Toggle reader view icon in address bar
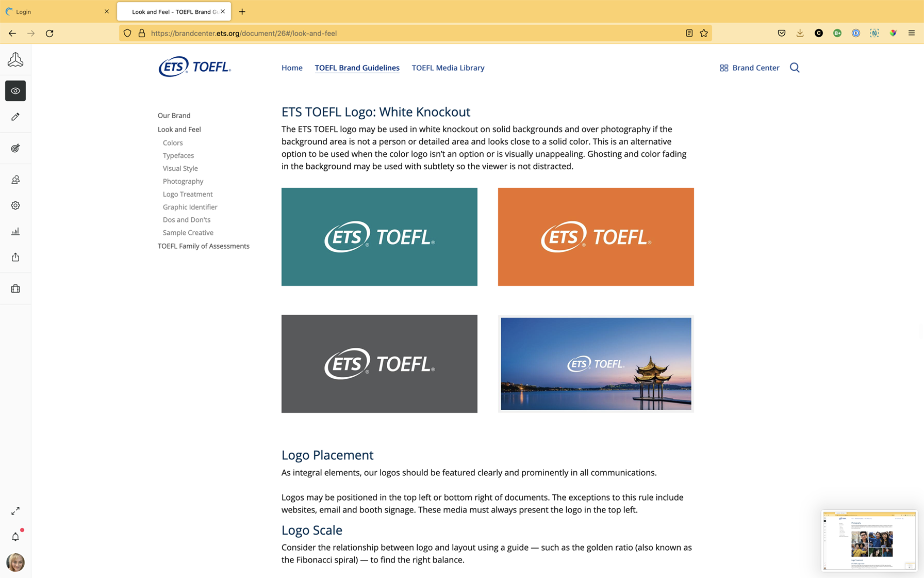Viewport: 924px width, 578px height. [689, 33]
